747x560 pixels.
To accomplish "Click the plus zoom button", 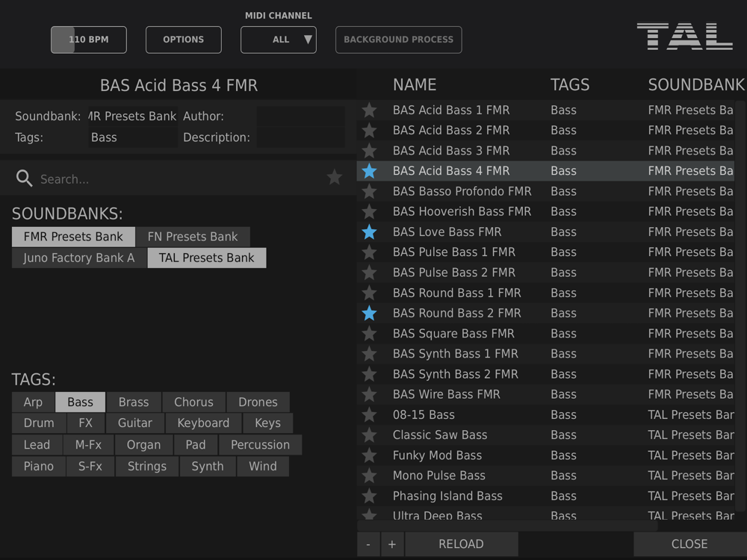I will click(x=392, y=544).
